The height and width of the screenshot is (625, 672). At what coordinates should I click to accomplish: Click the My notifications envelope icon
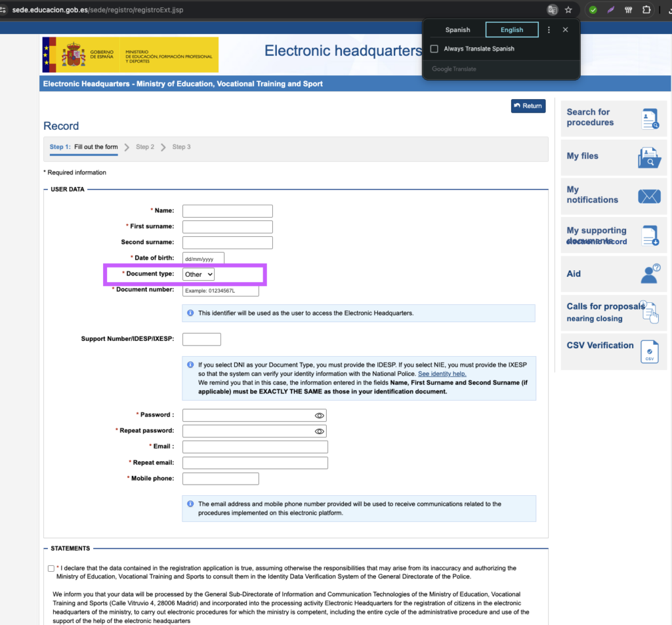(x=649, y=196)
